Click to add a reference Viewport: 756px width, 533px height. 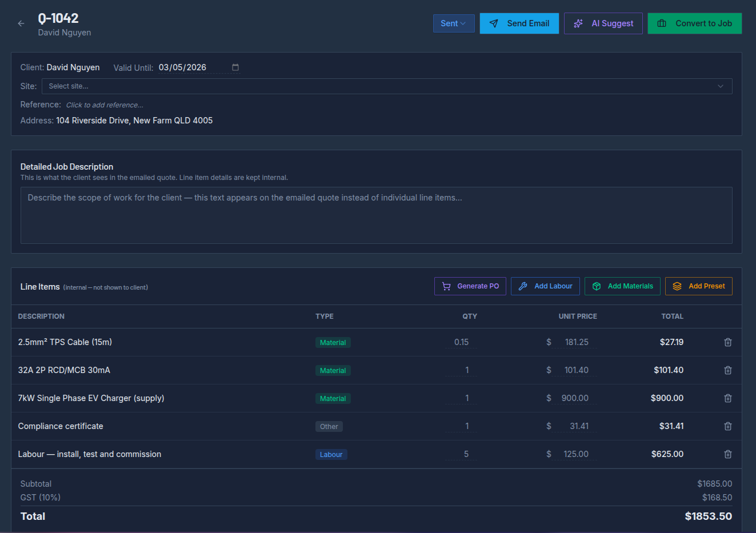click(105, 105)
